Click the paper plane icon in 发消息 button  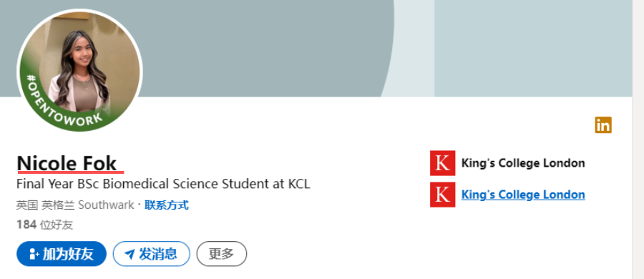point(130,255)
